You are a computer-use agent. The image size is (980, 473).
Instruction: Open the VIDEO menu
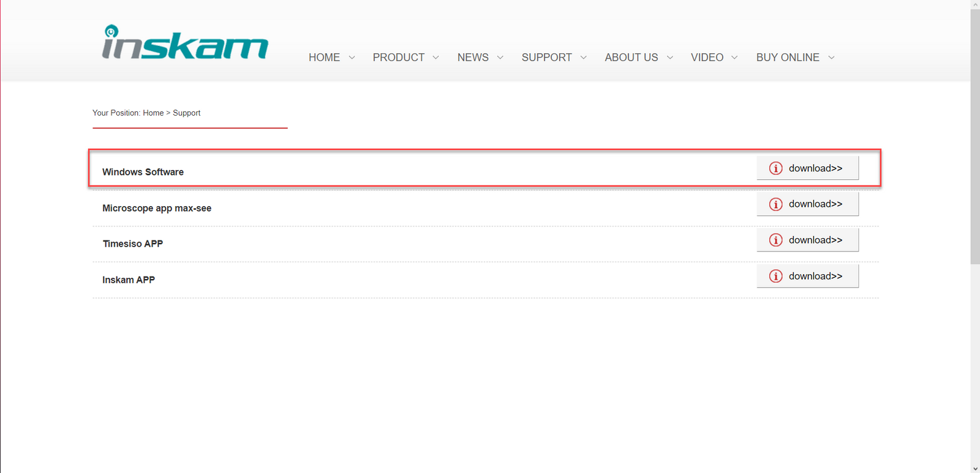coord(707,58)
